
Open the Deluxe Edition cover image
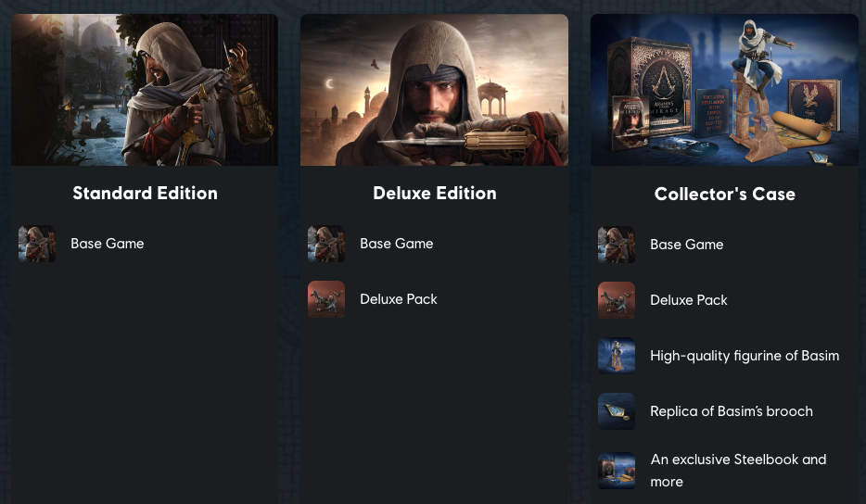point(434,90)
